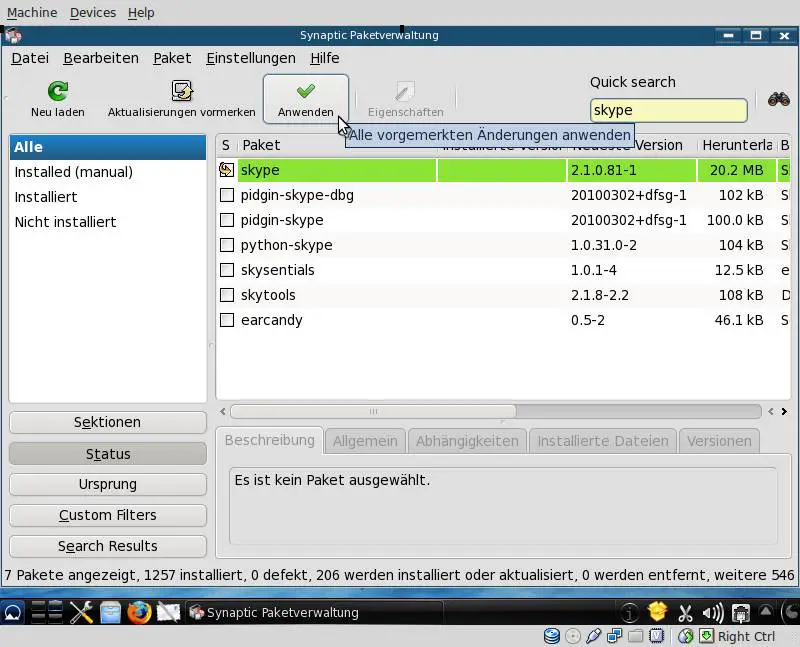Click the VirtualBox hard disk status icon
The image size is (800, 647).
tap(552, 636)
